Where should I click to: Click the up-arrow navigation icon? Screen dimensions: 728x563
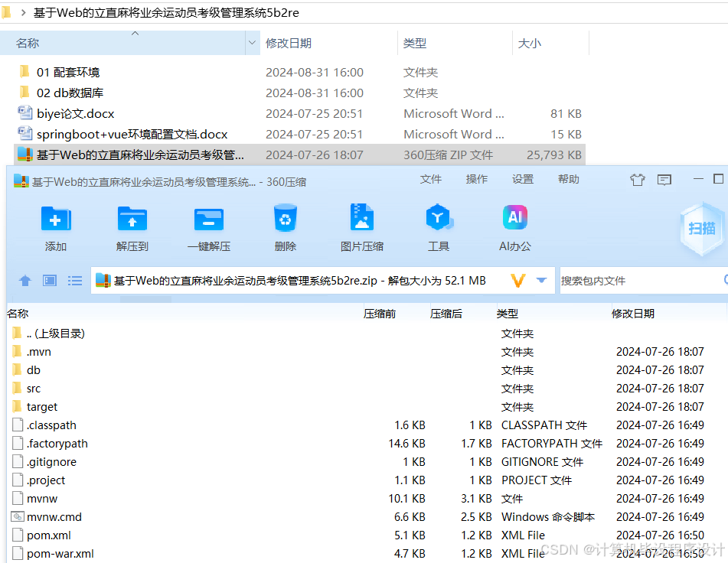[25, 280]
